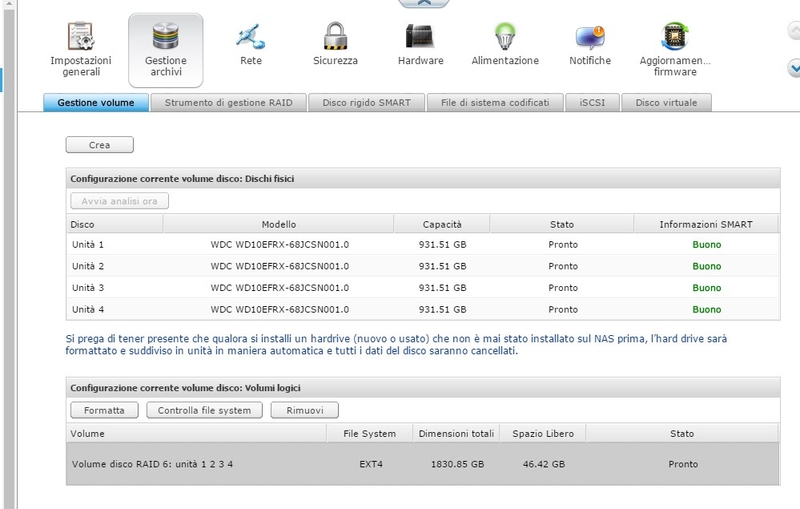Open Strumento di gestione RAID tab

click(229, 102)
